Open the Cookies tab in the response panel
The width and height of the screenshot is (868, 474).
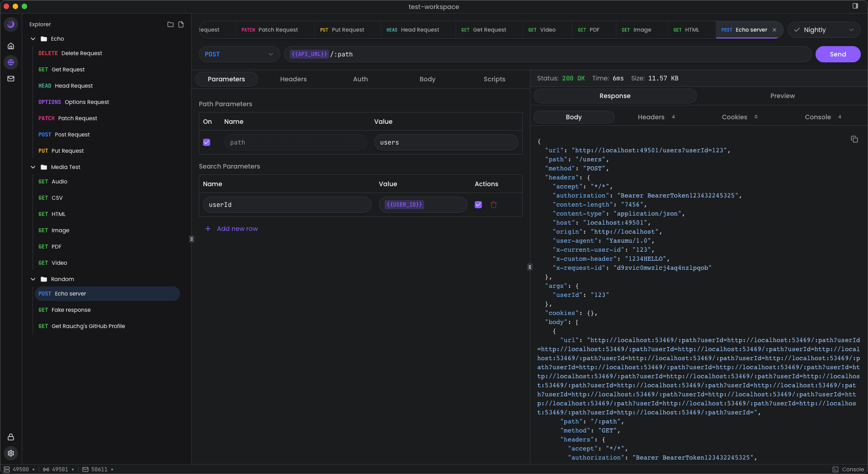click(x=735, y=117)
